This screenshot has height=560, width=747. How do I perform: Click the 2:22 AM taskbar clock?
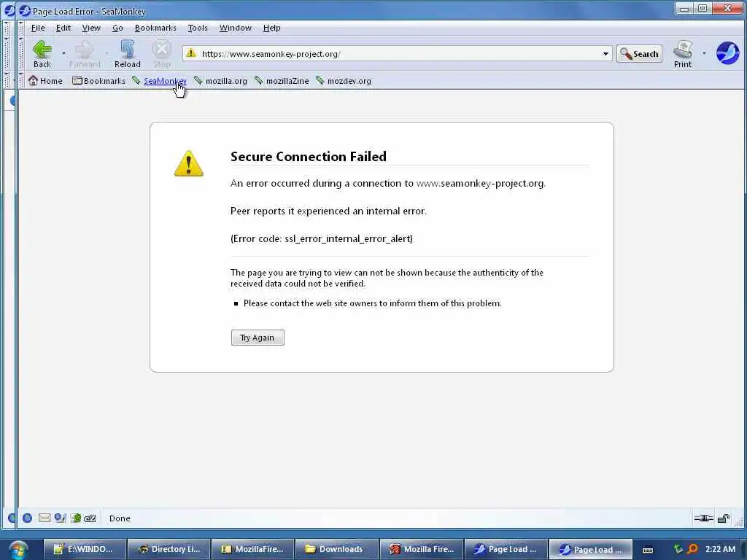pos(720,549)
